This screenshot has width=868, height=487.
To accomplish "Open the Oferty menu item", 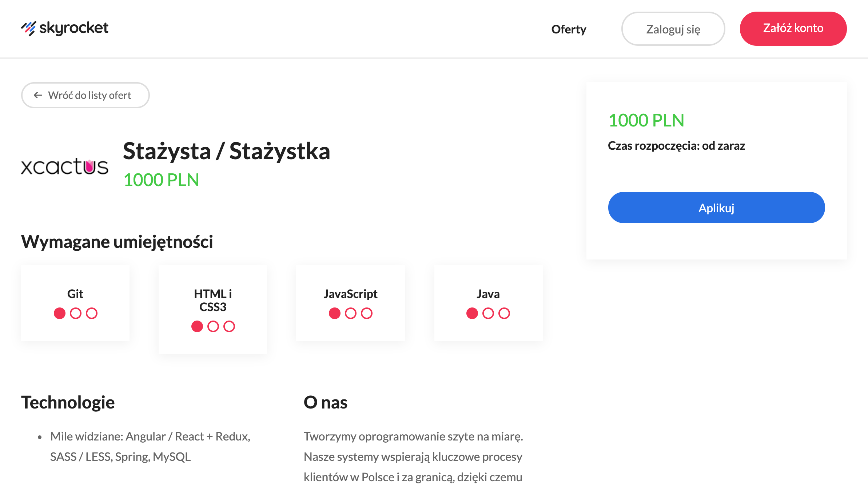I will (569, 29).
